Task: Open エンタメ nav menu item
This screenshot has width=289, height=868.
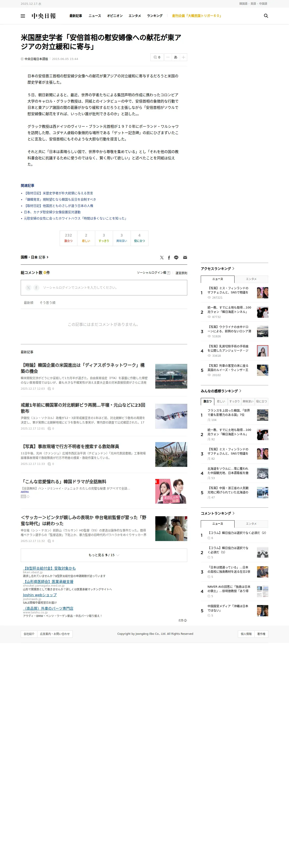Action: point(135,16)
